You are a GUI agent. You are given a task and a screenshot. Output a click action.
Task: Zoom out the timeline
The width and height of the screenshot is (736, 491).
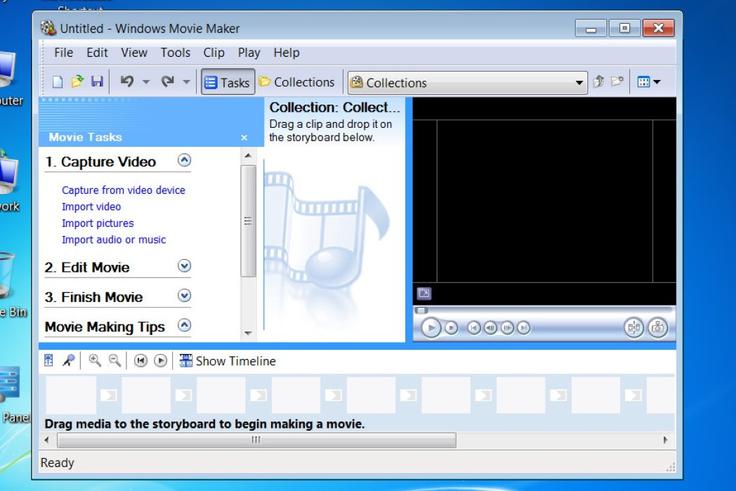115,361
